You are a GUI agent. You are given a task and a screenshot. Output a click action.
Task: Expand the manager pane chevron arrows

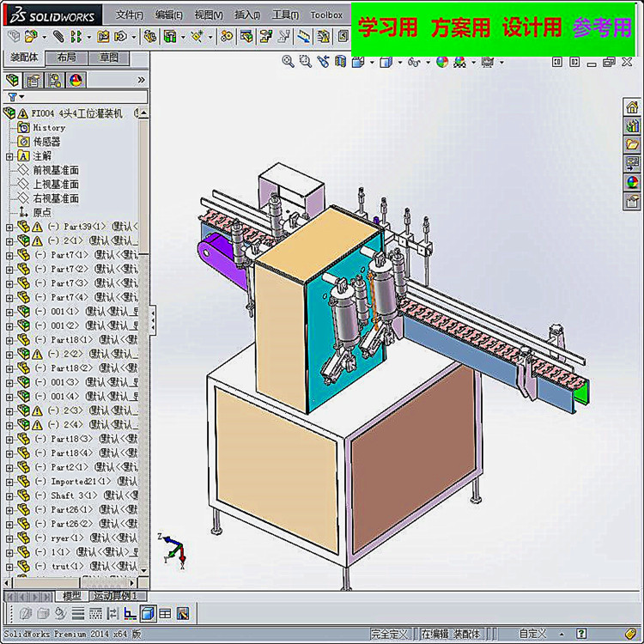142,80
